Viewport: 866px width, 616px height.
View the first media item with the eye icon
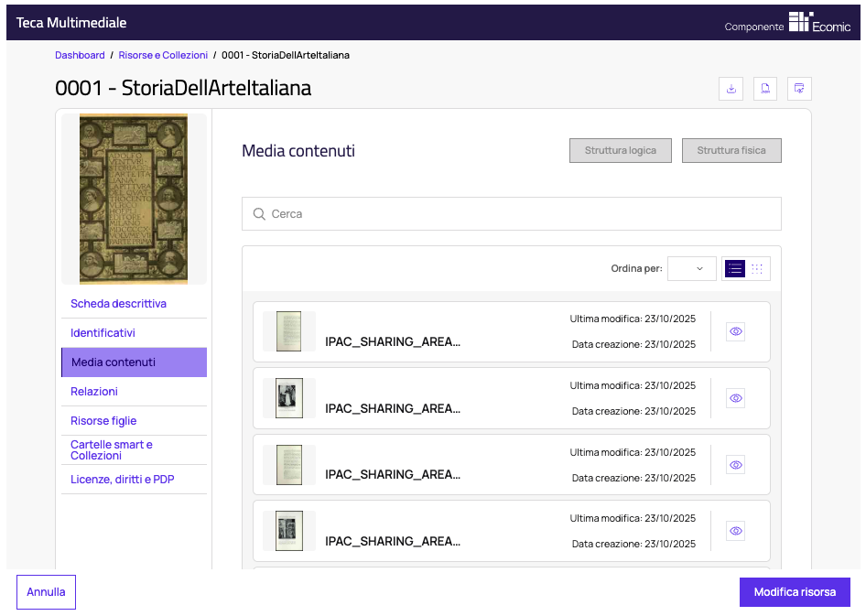pyautogui.click(x=735, y=331)
